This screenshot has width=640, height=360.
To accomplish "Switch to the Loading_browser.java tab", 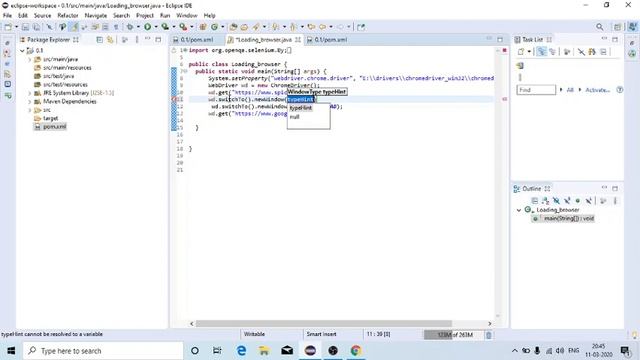I will coord(263,40).
